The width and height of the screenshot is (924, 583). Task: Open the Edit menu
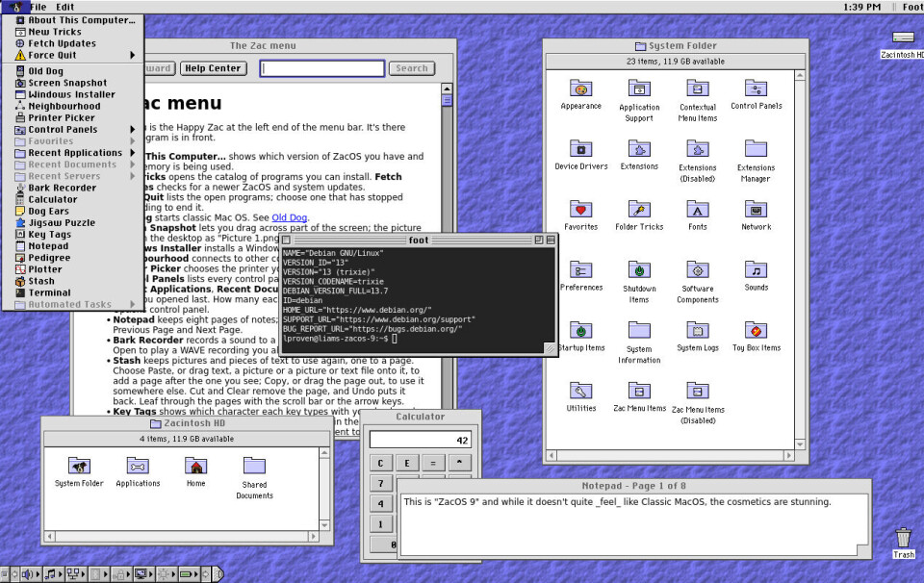[x=64, y=7]
